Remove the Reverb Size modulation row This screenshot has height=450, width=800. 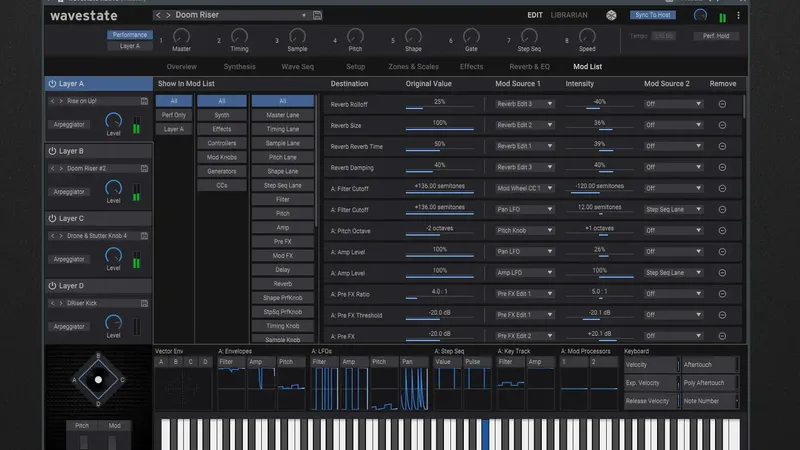[x=722, y=125]
